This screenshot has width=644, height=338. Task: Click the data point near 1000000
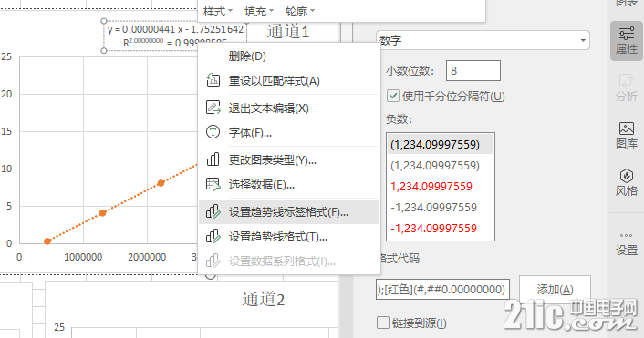tap(103, 212)
